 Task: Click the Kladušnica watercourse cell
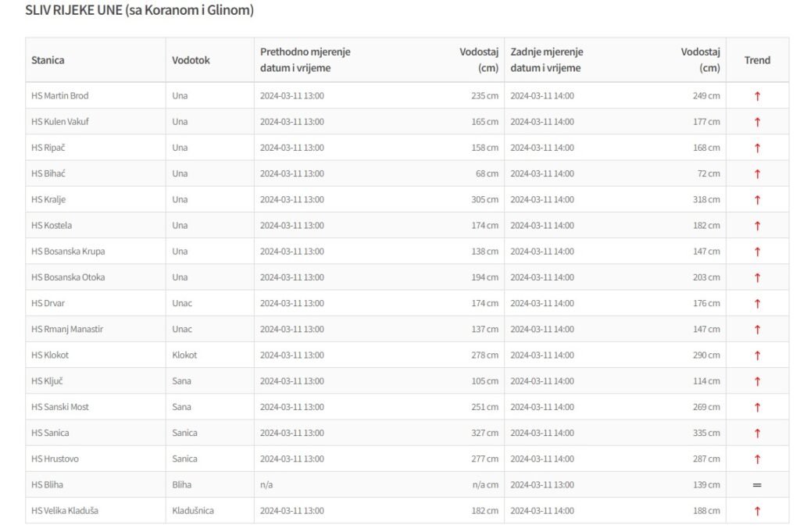193,511
